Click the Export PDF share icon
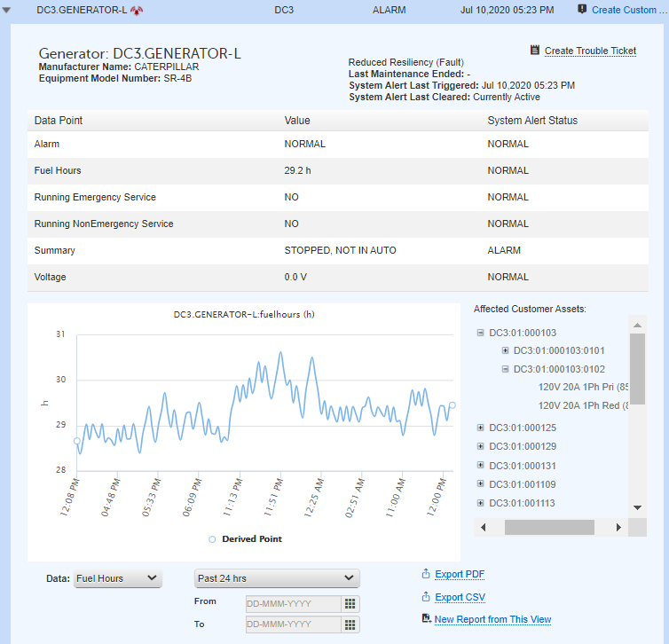This screenshot has height=644, width=669. [426, 574]
